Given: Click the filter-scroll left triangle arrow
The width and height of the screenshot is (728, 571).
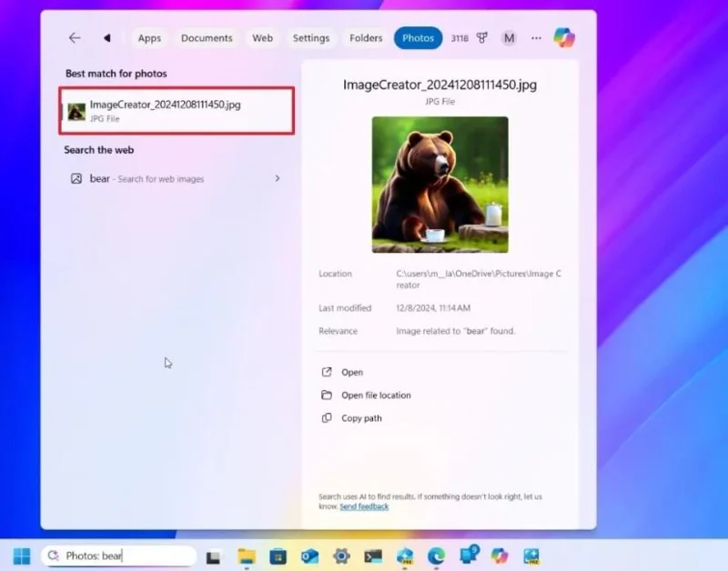Looking at the screenshot, I should click(107, 38).
